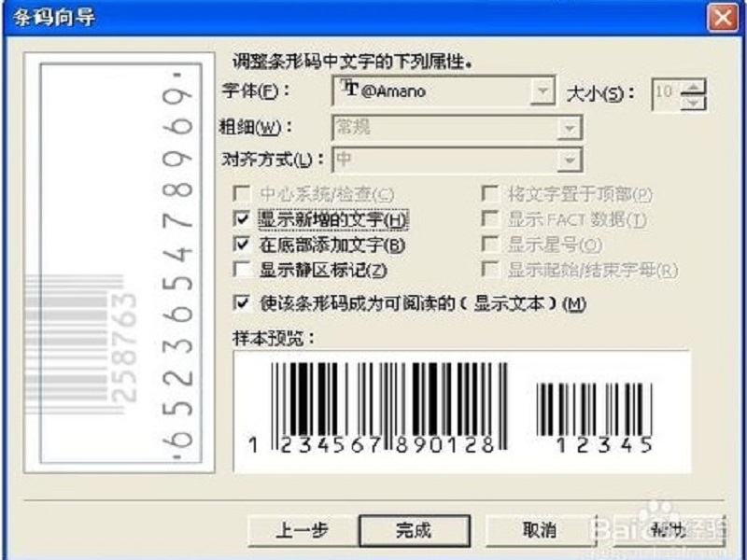This screenshot has height=560, width=747.
Task: Cancel the wizard with 取消
Action: point(540,530)
